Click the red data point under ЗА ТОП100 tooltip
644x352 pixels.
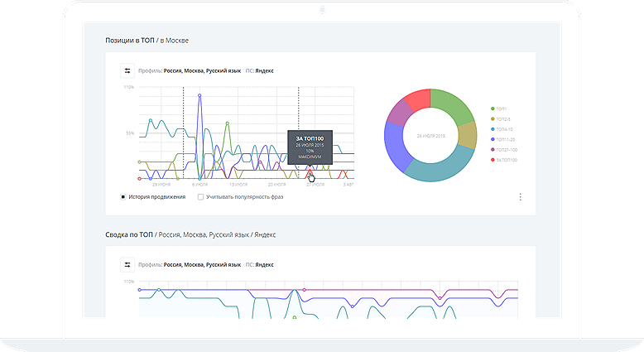(310, 171)
